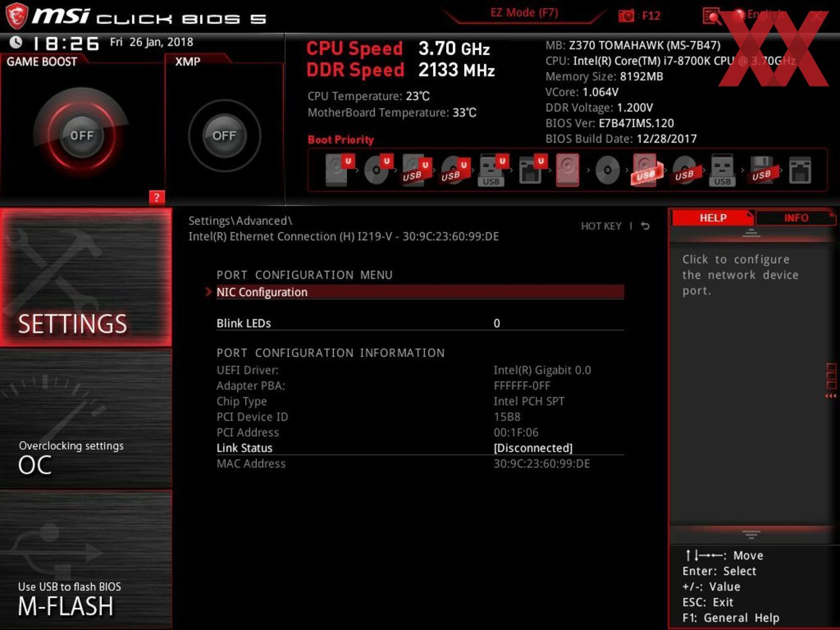
Task: Click the MSI dragon shield logo
Action: (17, 16)
